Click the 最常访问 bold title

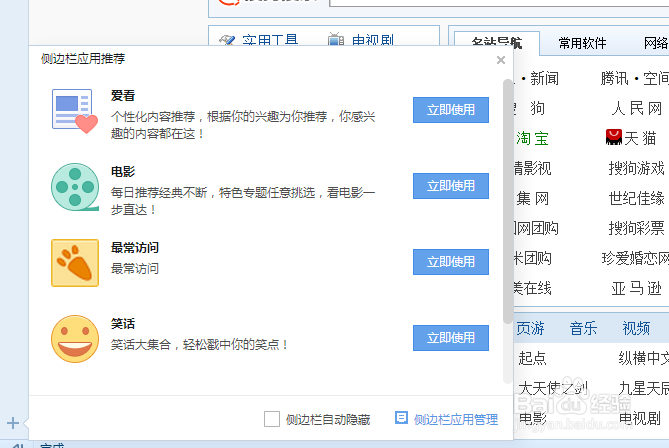pyautogui.click(x=135, y=247)
